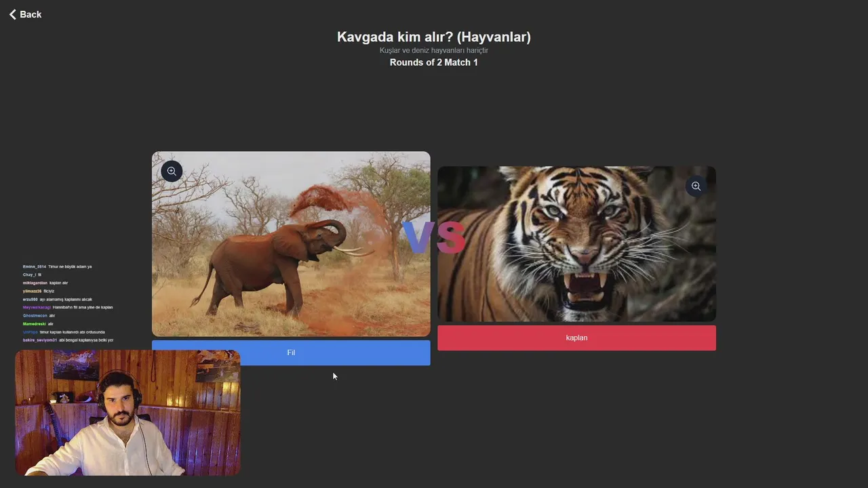Screen dimensions: 868x488
Task: Select the roaring tiger photo
Action: click(x=576, y=244)
